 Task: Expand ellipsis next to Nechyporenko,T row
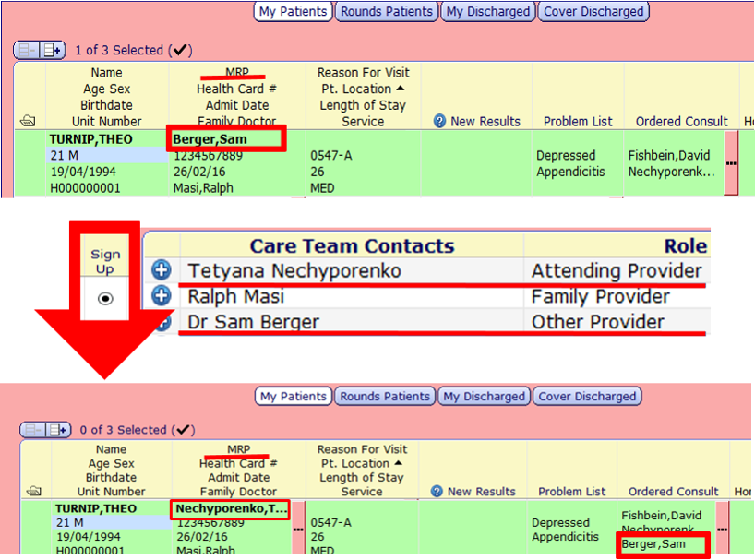(300, 528)
